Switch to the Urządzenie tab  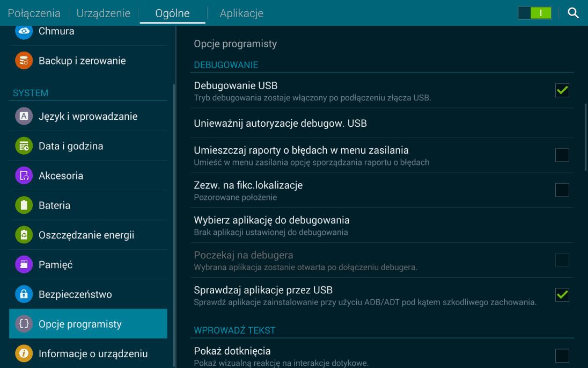[x=104, y=13]
